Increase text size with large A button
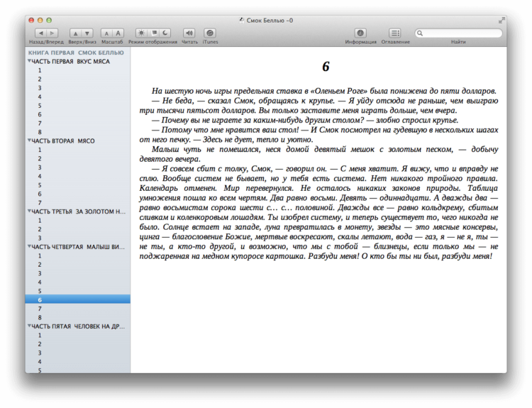532x408 pixels. (x=118, y=33)
